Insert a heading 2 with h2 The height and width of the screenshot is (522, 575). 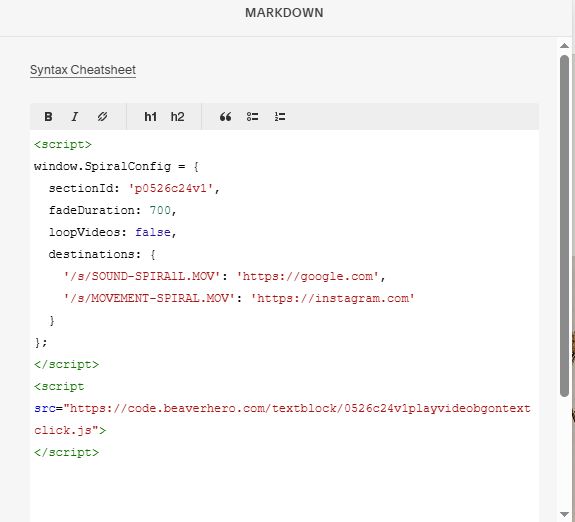177,117
